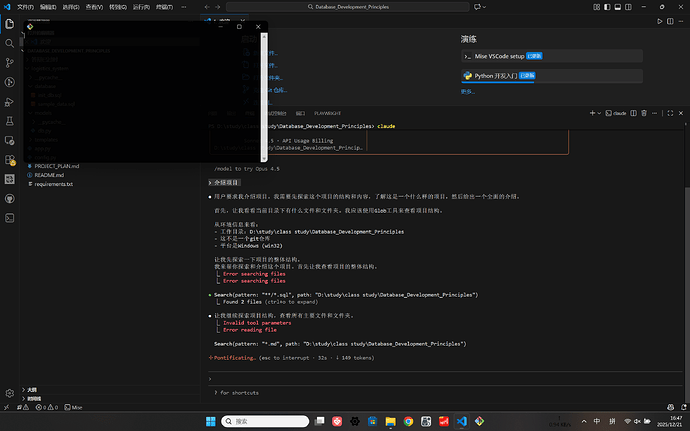
Task: Open errors and warnings status bar item
Action: [x=47, y=407]
